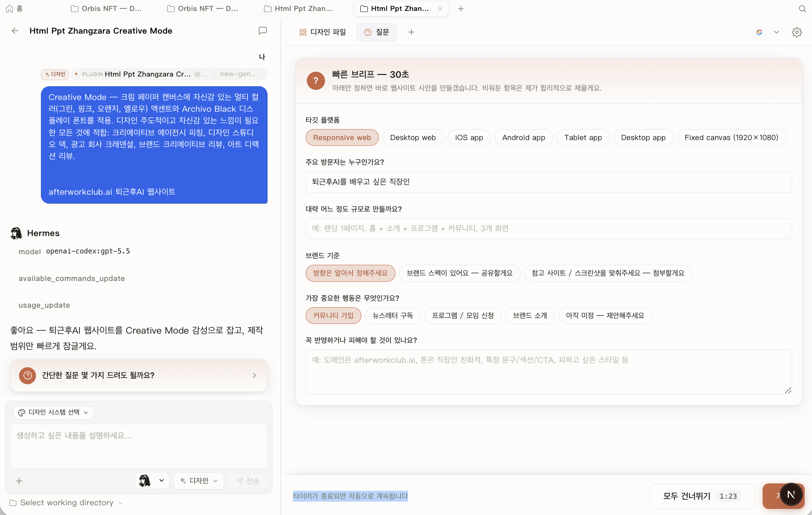Open the second Orbis NFT tab
Viewport: 812px width, 515px height.
pos(202,9)
